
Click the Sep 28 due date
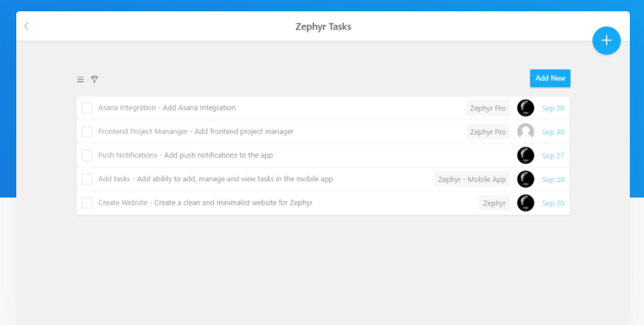click(553, 108)
